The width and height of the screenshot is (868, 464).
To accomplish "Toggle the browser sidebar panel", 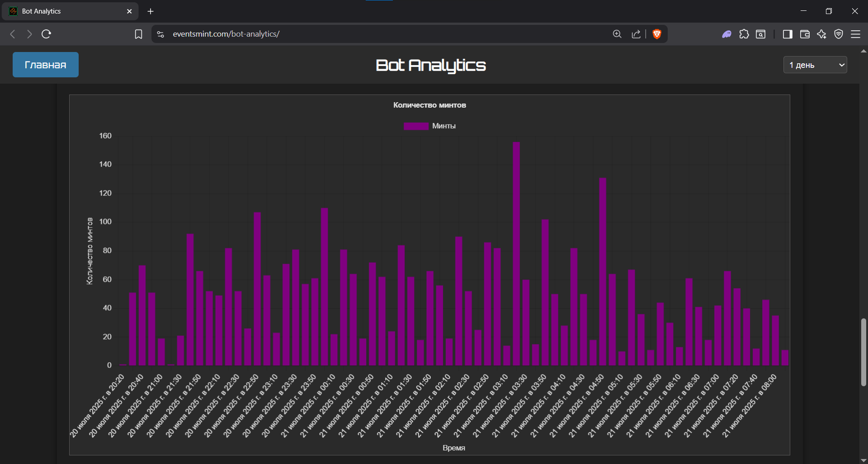I will point(788,34).
